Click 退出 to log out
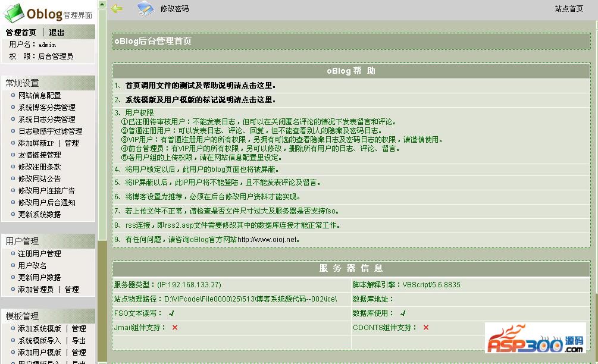598x364 pixels. (57, 32)
